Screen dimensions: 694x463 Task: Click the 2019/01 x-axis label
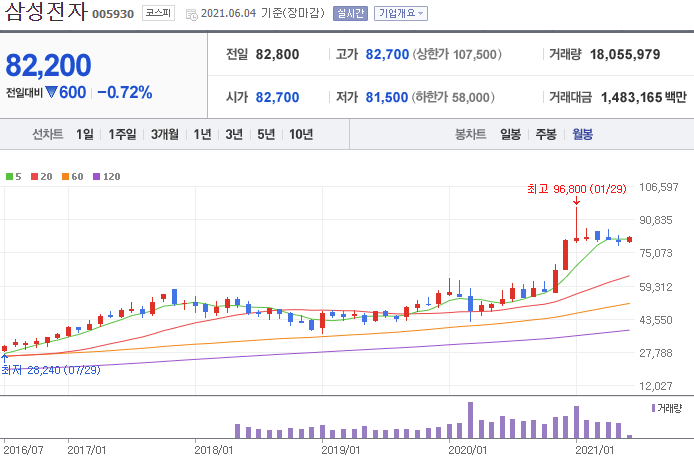point(340,451)
